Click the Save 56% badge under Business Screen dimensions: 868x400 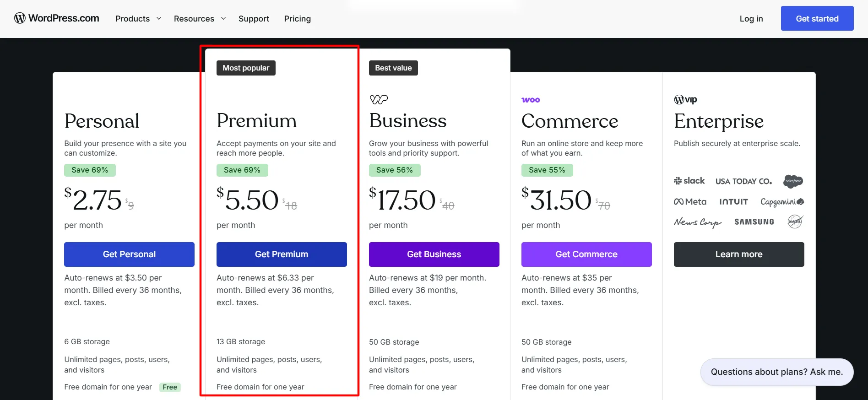point(395,170)
